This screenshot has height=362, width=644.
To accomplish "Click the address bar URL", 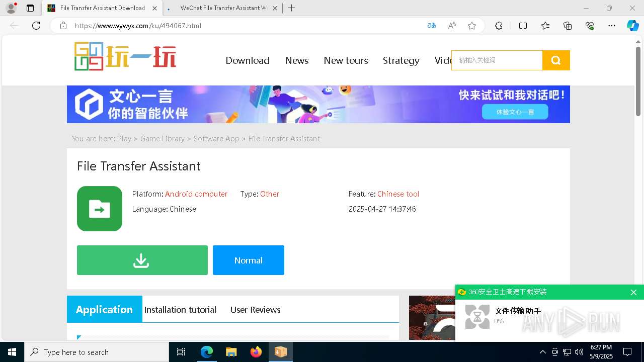I will coord(138,26).
